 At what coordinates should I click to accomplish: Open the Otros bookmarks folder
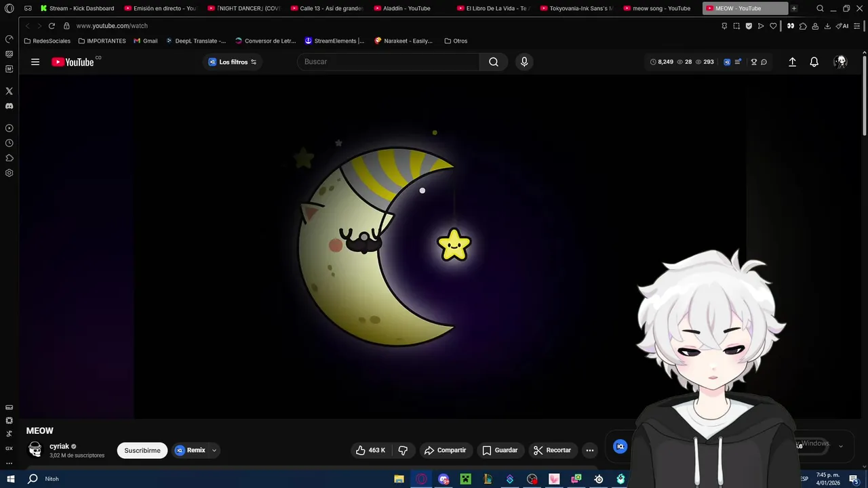(x=456, y=41)
